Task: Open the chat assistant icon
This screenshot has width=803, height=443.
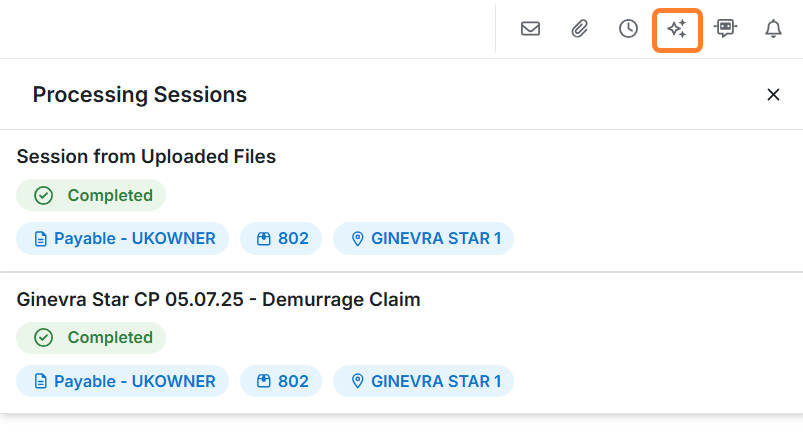Action: click(x=725, y=29)
